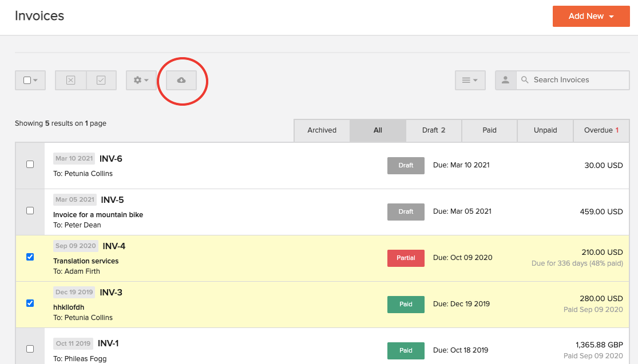Click 'Showing 5 results on 1 page' text
This screenshot has height=364, width=638.
[61, 123]
